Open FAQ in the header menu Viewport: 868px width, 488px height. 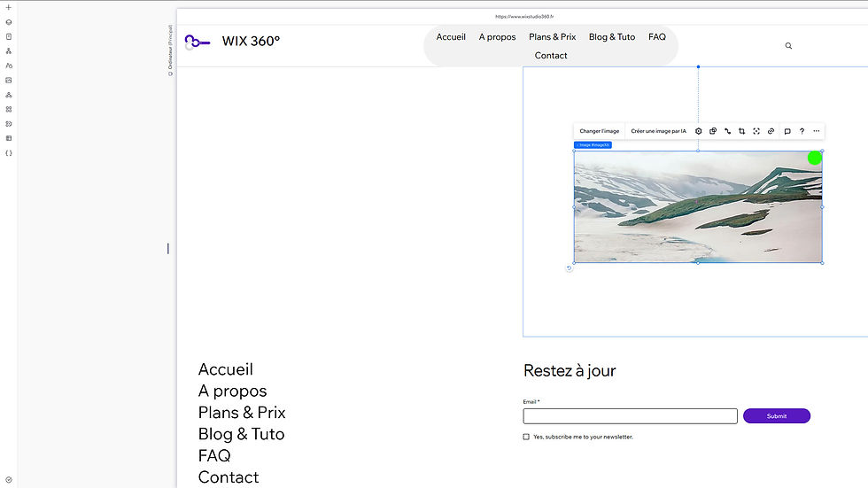click(657, 37)
